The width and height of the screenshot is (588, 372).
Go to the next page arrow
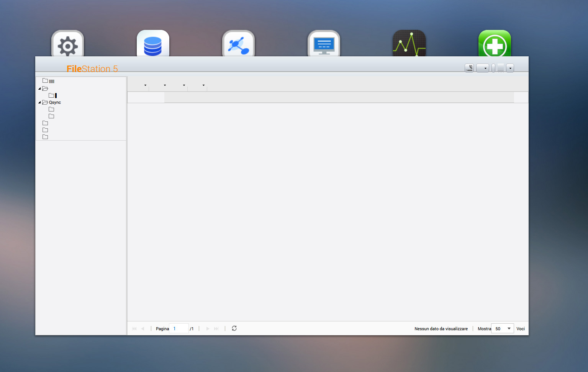tap(208, 328)
